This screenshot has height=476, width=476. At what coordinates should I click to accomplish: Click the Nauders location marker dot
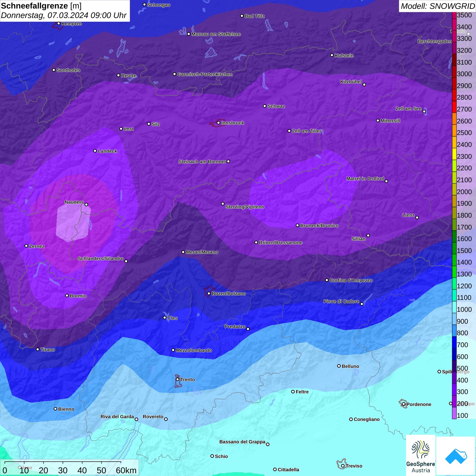pos(86,204)
